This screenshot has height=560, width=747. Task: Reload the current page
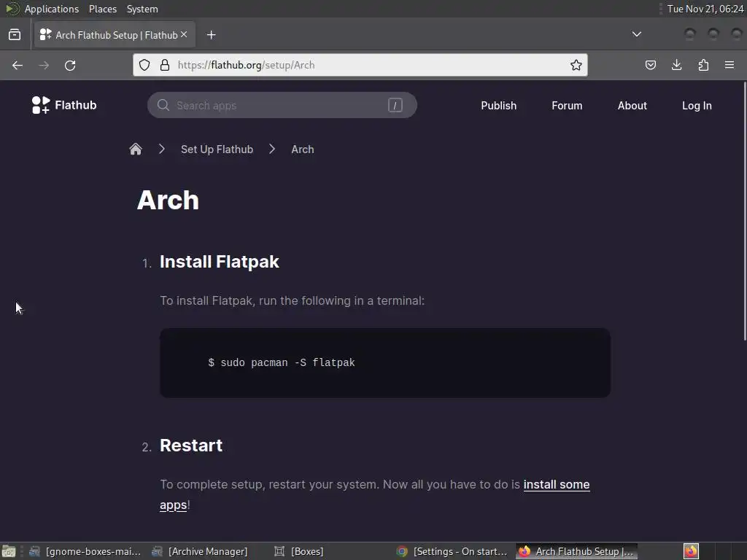click(70, 65)
